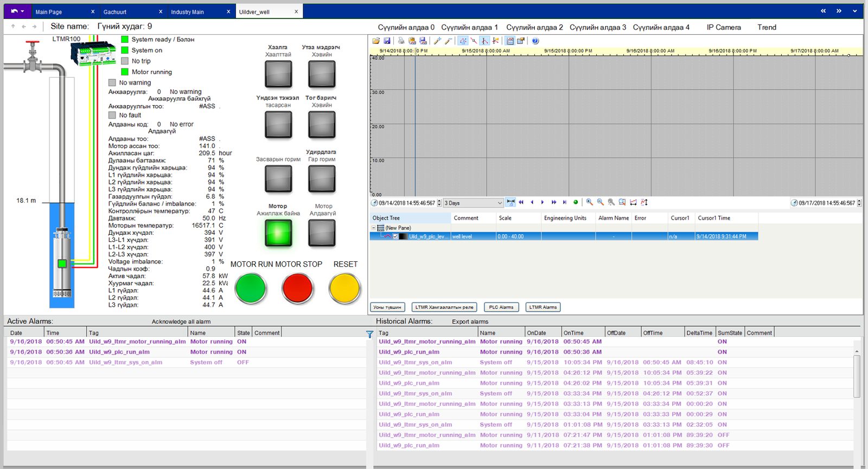
Task: Open the undo history dropdown arrow
Action: click(22, 11)
